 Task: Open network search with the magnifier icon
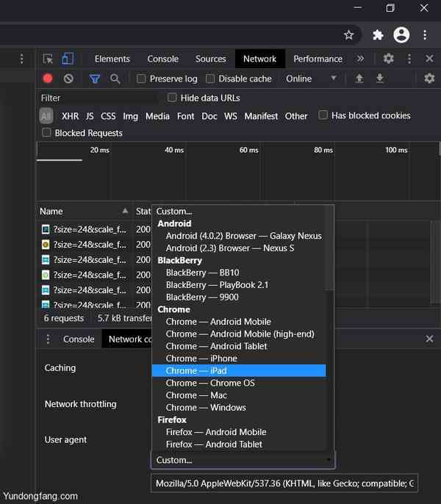pos(115,79)
